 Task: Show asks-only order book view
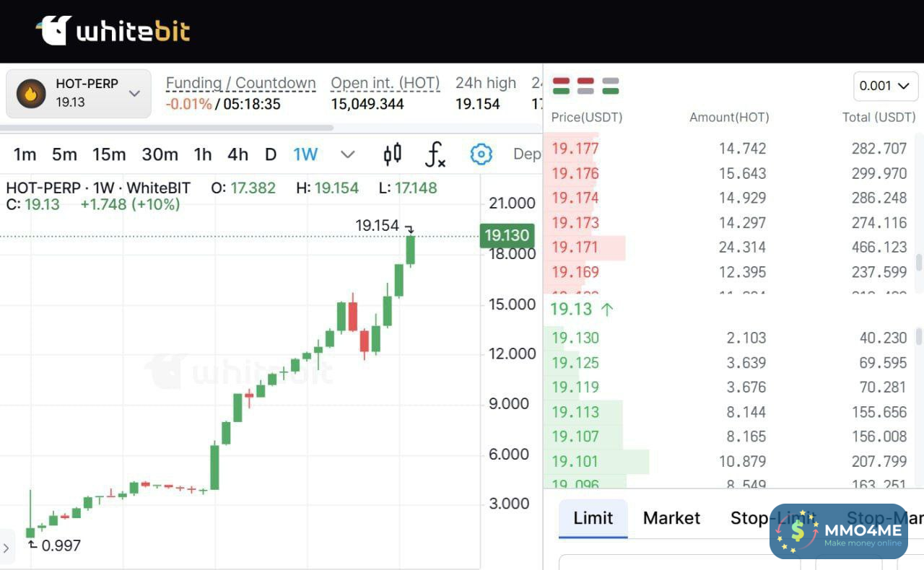(585, 86)
